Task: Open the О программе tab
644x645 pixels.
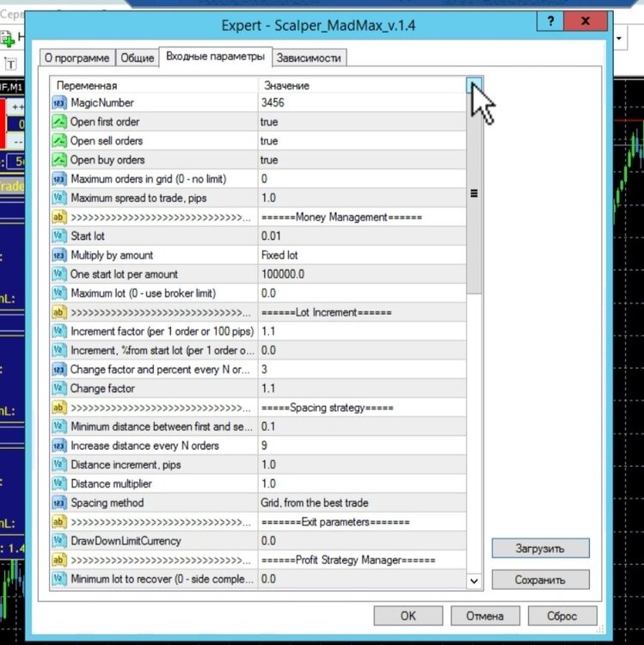Action: coord(77,58)
